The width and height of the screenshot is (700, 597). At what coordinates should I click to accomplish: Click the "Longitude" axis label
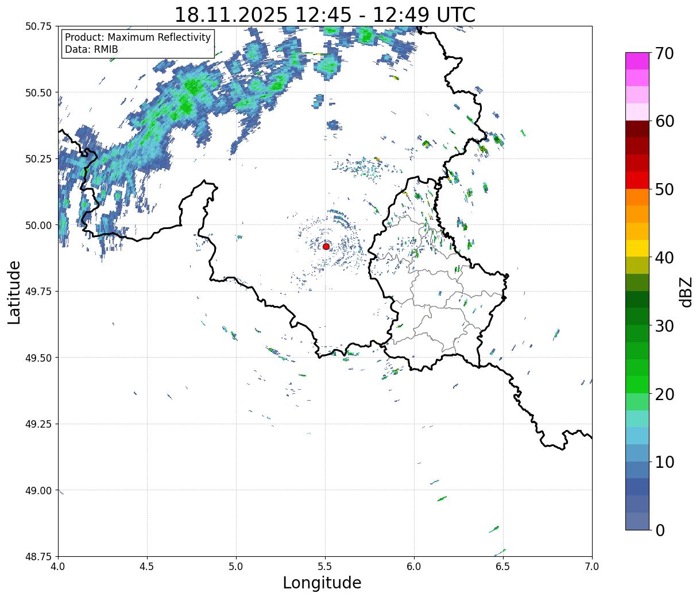322,583
